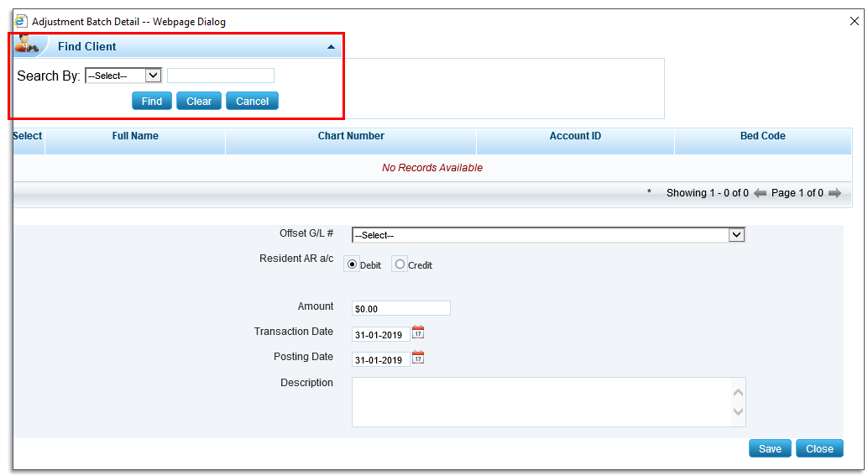Go to previous page arrow
This screenshot has height=476, width=868.
click(x=760, y=193)
